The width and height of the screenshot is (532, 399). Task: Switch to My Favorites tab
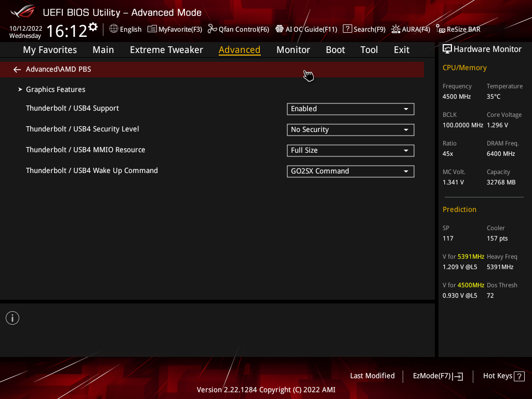(x=50, y=50)
